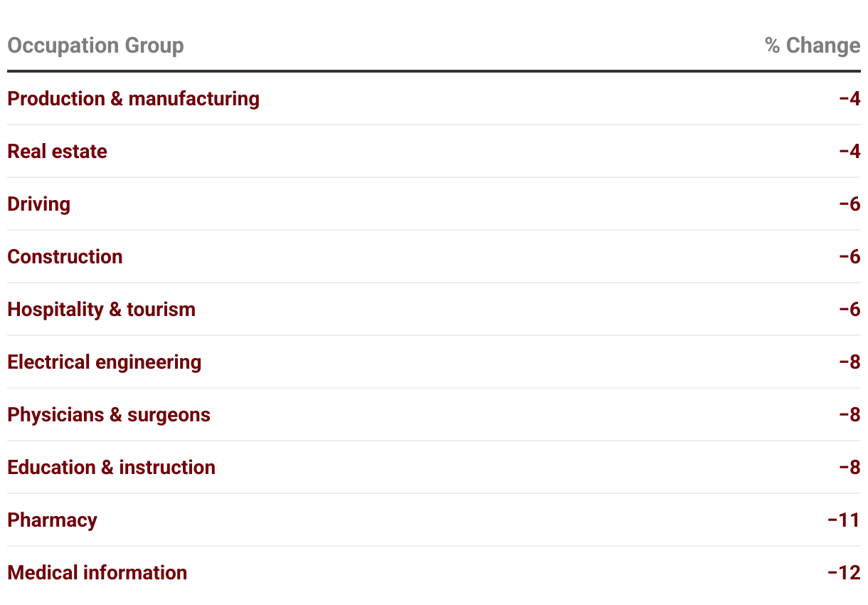Click the Construction occupation label
This screenshot has width=868, height=605.
(65, 256)
